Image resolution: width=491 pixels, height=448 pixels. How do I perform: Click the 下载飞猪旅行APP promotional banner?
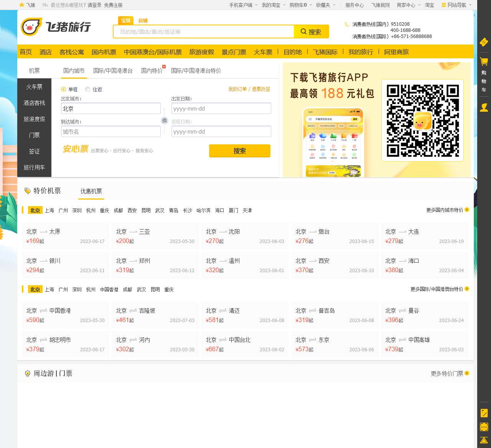pos(376,119)
